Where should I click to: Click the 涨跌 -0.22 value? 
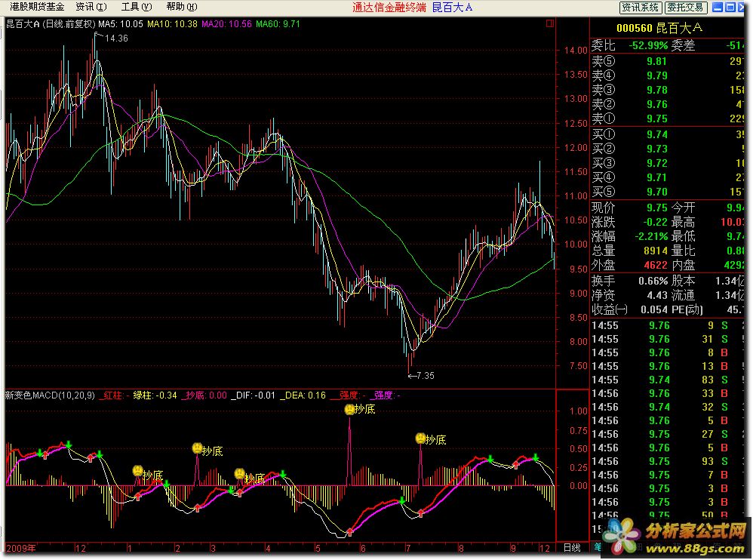(x=656, y=222)
